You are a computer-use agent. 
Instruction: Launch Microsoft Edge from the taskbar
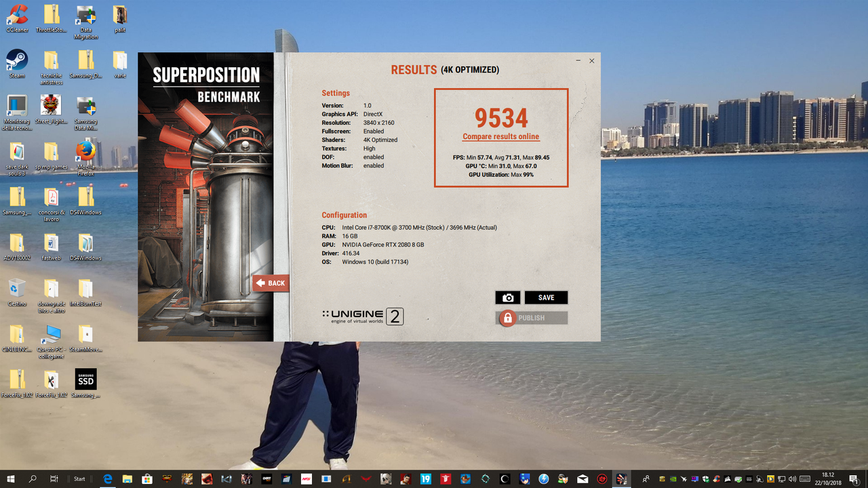click(107, 479)
